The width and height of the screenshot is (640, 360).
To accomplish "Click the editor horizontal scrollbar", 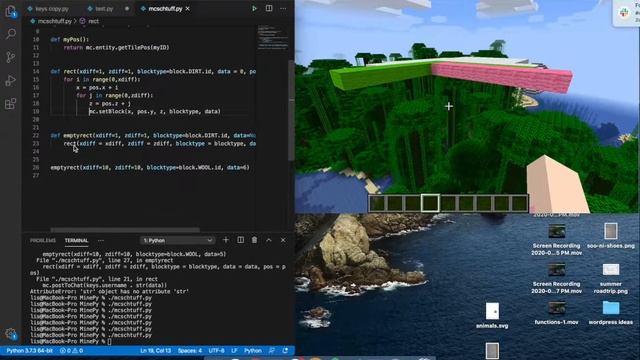I will pos(125,230).
